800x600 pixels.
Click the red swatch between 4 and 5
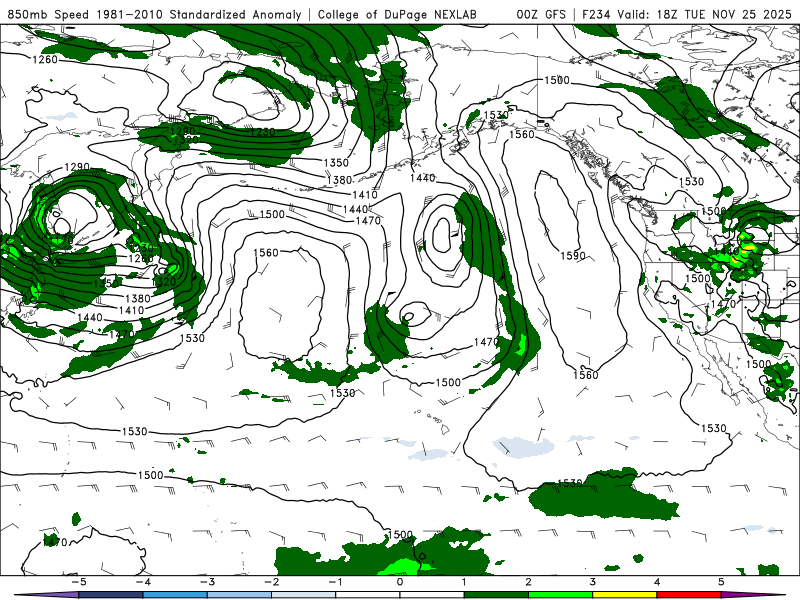(x=689, y=595)
